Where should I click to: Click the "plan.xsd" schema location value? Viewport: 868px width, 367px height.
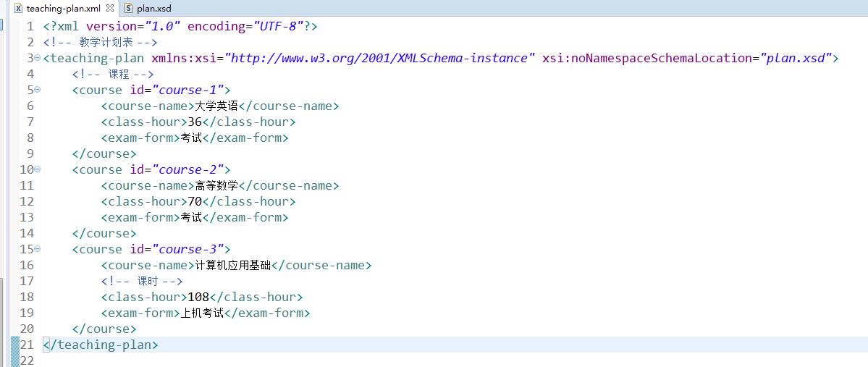796,58
